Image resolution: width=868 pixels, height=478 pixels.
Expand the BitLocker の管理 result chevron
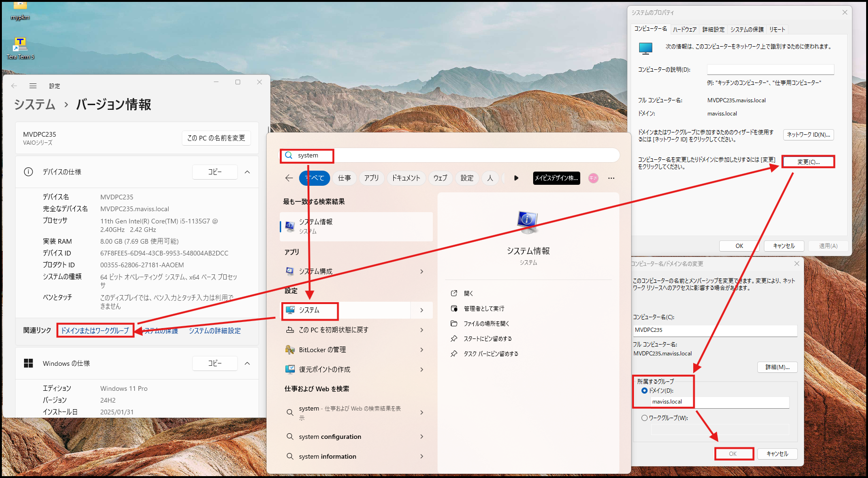click(422, 350)
